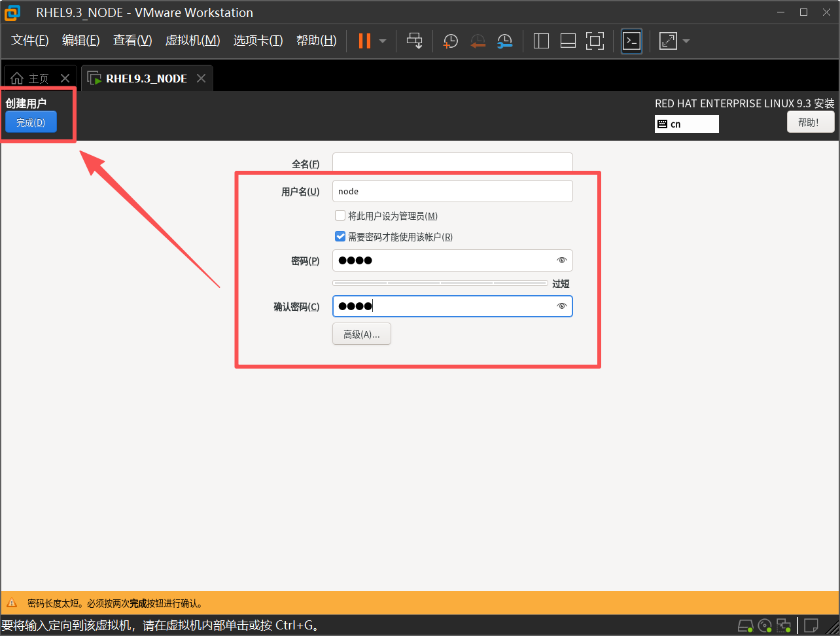Open snapshot manager wrench-clock icon
The image size is (840, 636).
(505, 41)
